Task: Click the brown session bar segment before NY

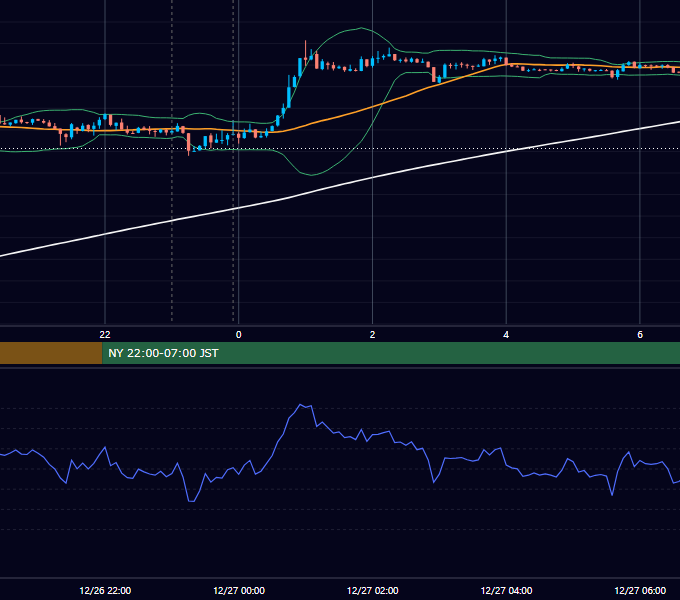Action: point(51,353)
